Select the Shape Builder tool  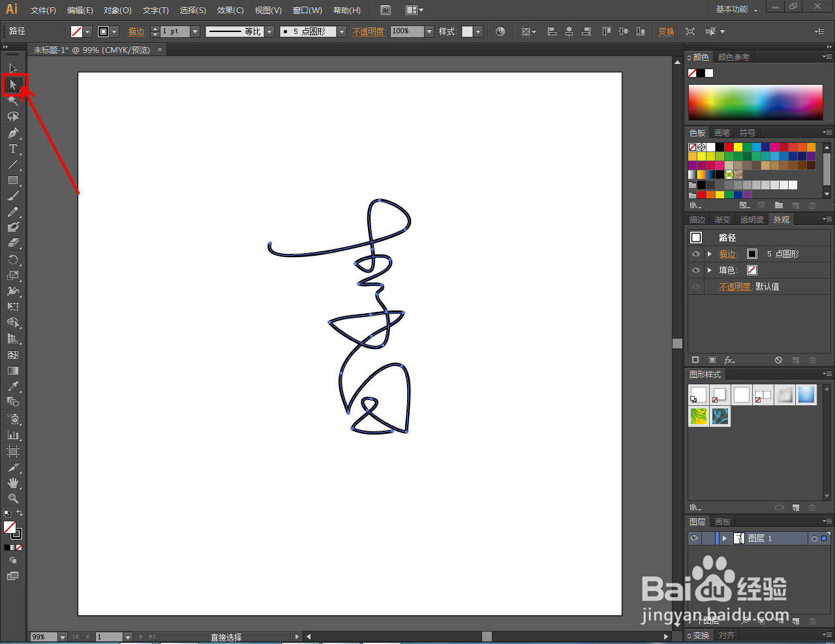(13, 322)
